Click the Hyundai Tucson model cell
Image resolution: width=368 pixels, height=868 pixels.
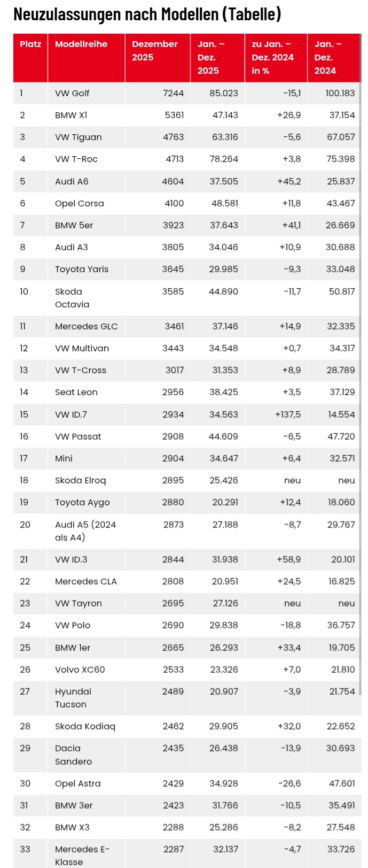tap(87, 697)
